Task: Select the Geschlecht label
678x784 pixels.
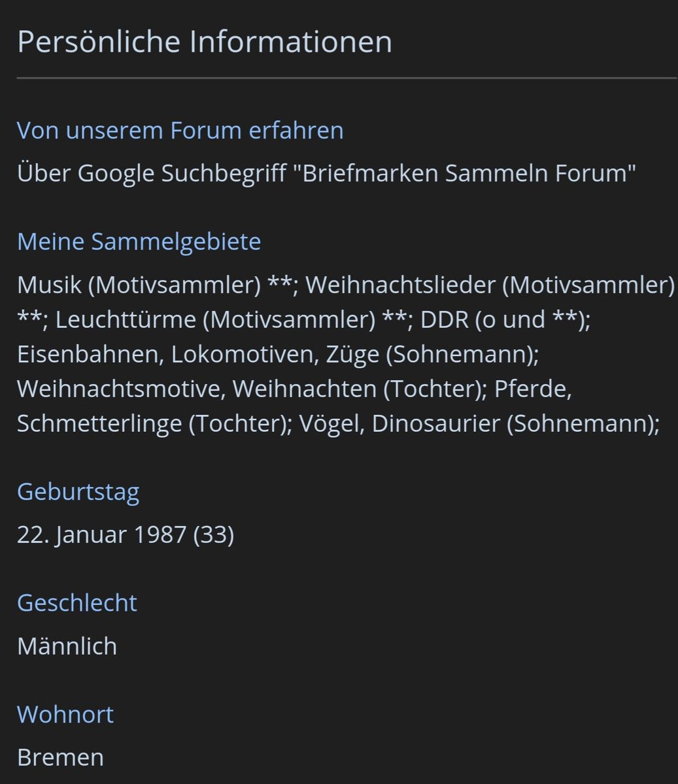Action: (77, 602)
